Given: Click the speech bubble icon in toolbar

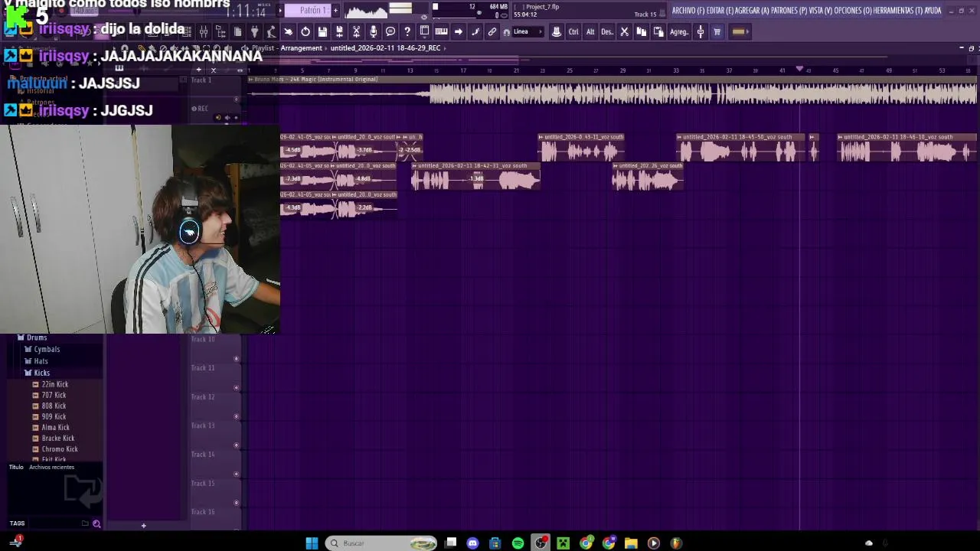Looking at the screenshot, I should 390,31.
